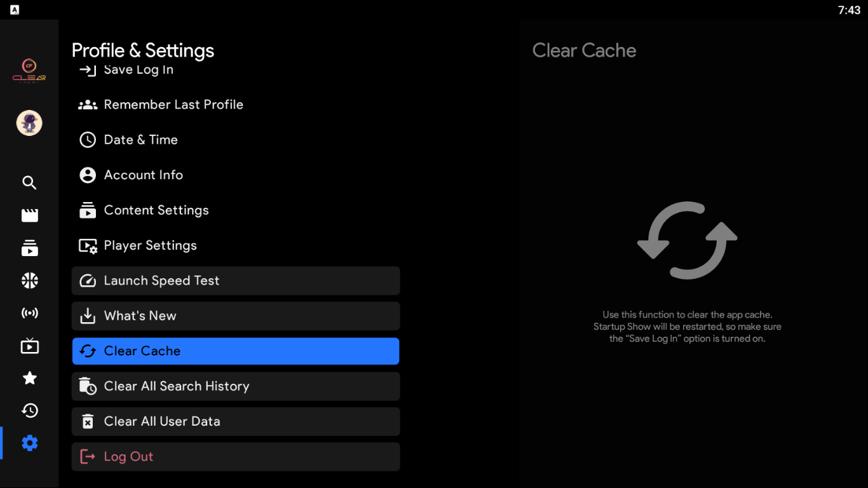
Task: Open the Series stack sidebar icon
Action: (29, 248)
